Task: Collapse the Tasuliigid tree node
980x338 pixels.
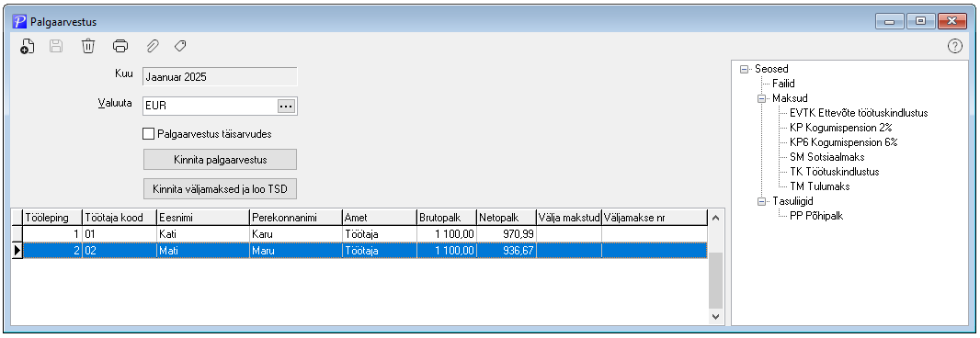Action: click(x=761, y=201)
